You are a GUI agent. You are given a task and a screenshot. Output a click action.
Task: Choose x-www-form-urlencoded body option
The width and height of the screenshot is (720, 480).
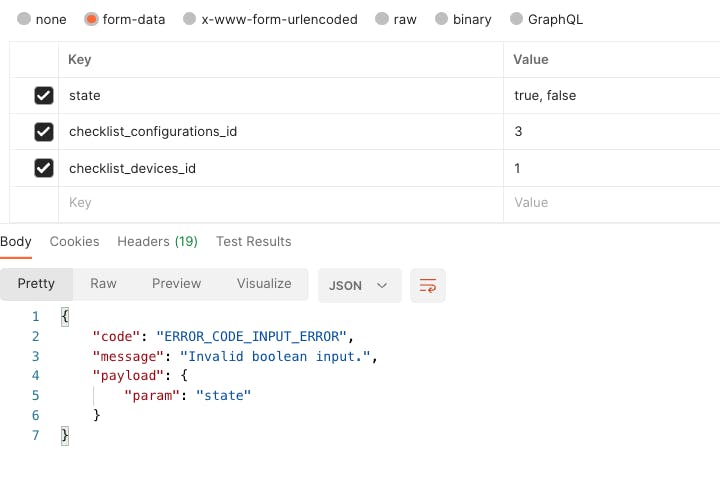point(190,19)
